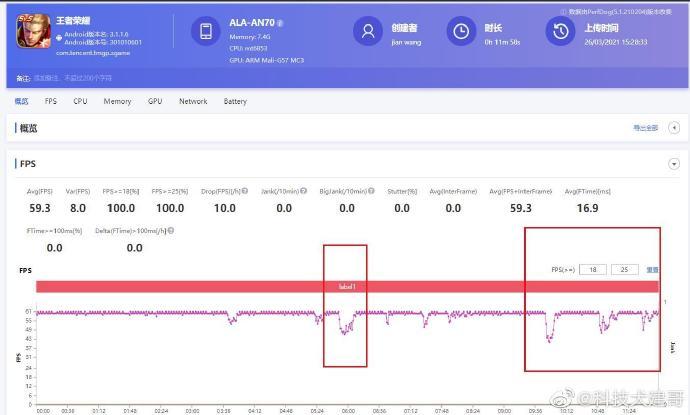Open the Memory tab
Viewport: 690px width, 415px height.
(117, 101)
